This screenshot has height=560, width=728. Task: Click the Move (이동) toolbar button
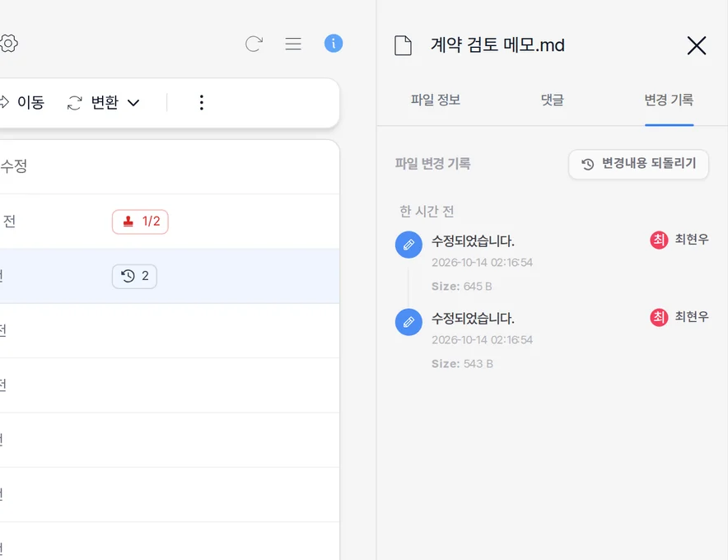(x=22, y=102)
